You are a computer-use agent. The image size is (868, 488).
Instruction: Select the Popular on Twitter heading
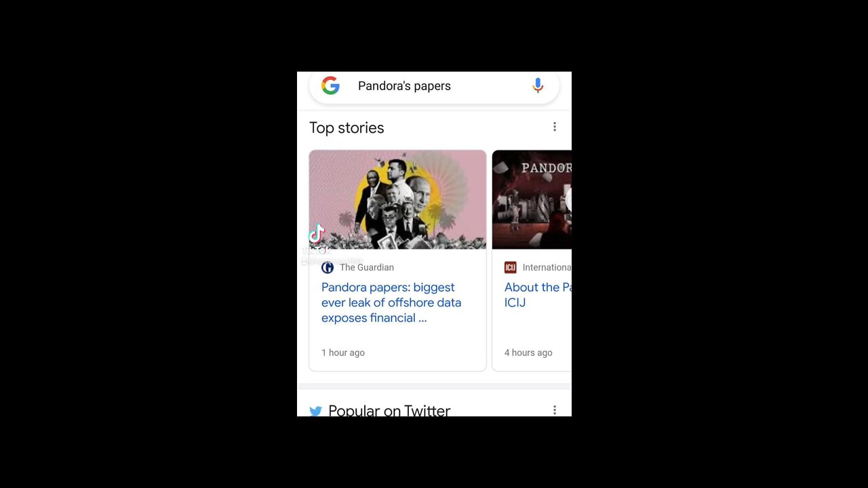389,411
